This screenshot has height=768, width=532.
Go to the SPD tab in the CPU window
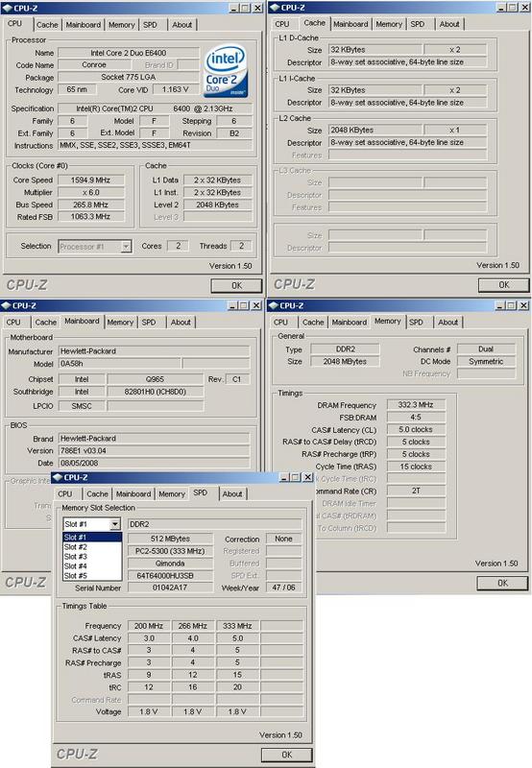(150, 25)
